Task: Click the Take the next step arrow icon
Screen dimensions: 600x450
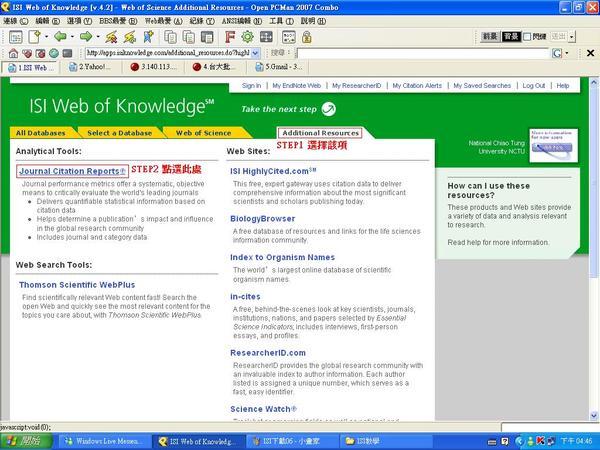Action: tap(328, 109)
